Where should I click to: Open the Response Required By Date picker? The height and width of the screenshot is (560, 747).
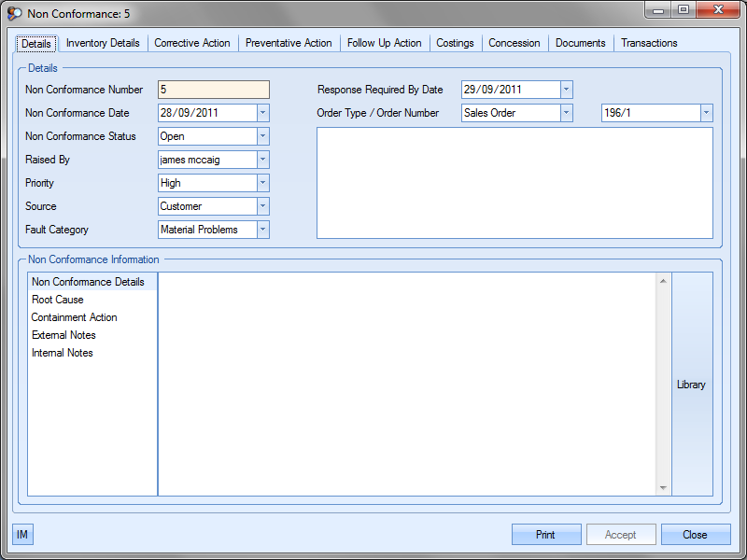click(x=566, y=90)
